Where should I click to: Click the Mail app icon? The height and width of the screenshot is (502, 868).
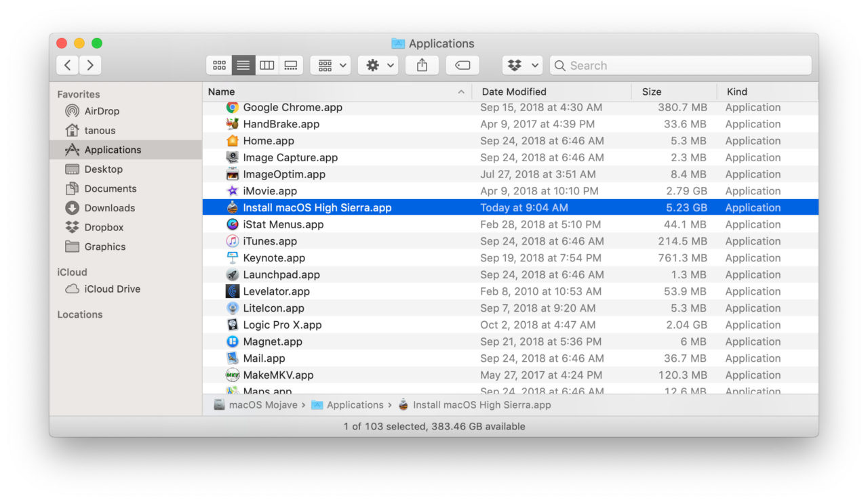233,358
